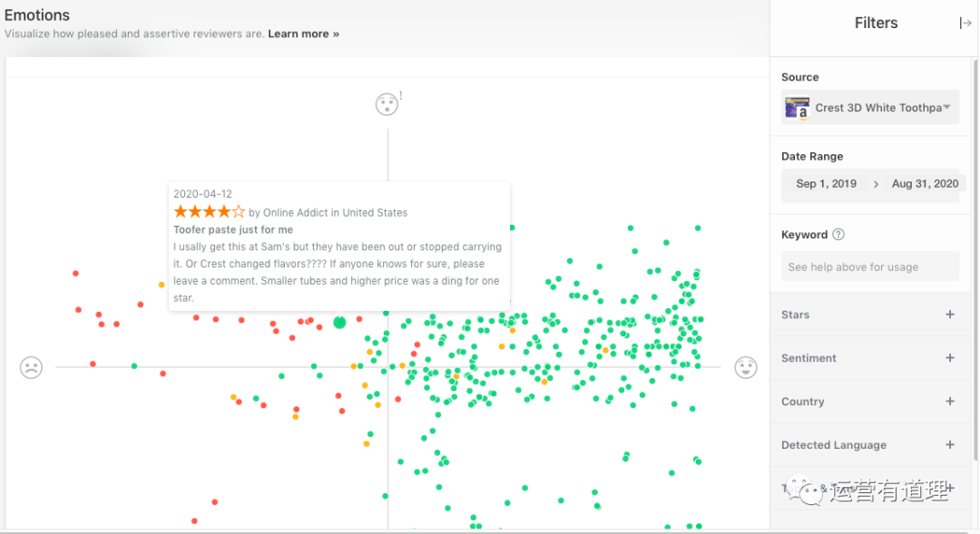
Task: Expand the Sentiment filter section
Action: (x=950, y=358)
